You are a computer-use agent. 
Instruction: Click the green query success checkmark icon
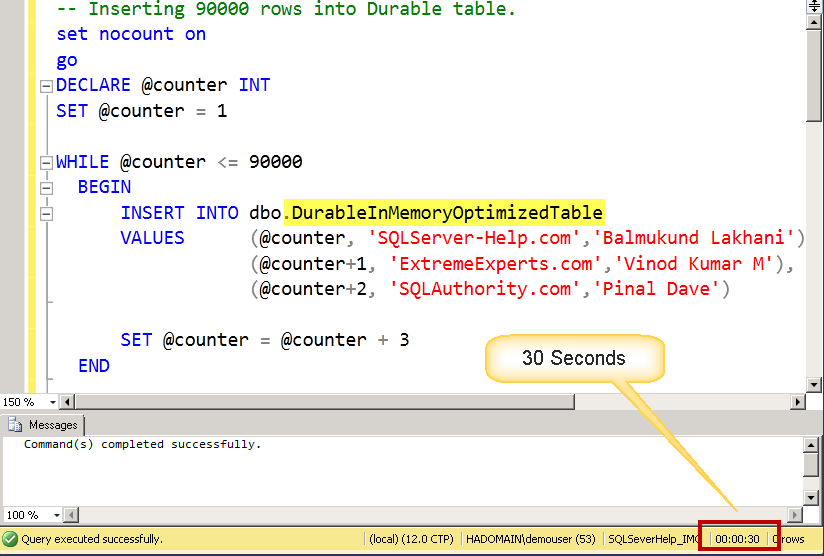point(10,539)
